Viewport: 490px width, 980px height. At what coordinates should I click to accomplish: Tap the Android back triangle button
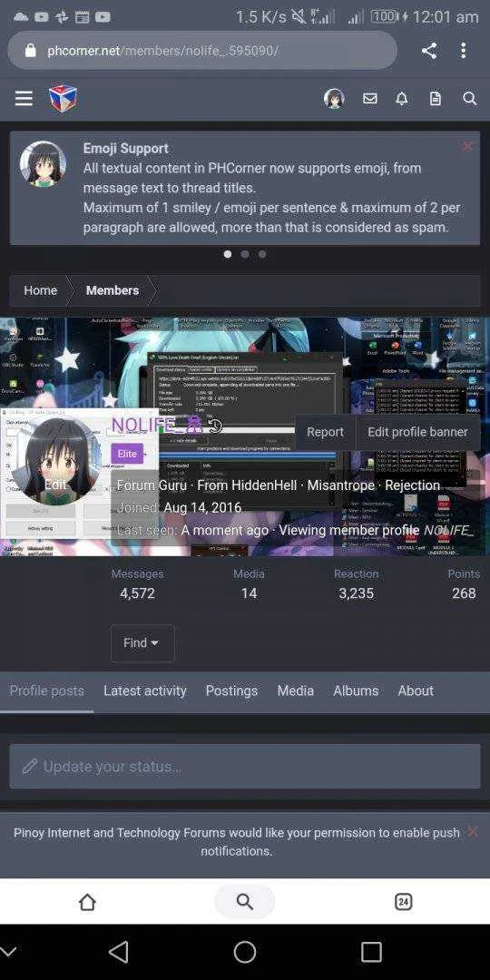click(118, 952)
